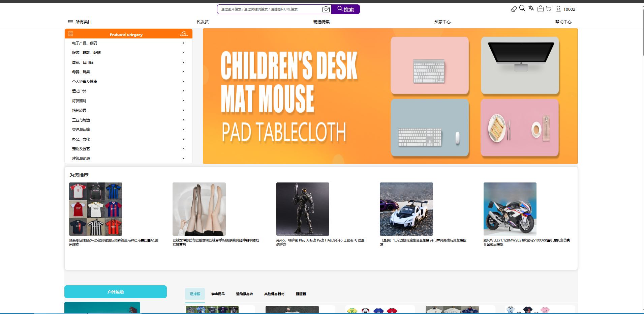
Task: Open the 所有类目 hamburger menu icon
Action: pos(70,22)
